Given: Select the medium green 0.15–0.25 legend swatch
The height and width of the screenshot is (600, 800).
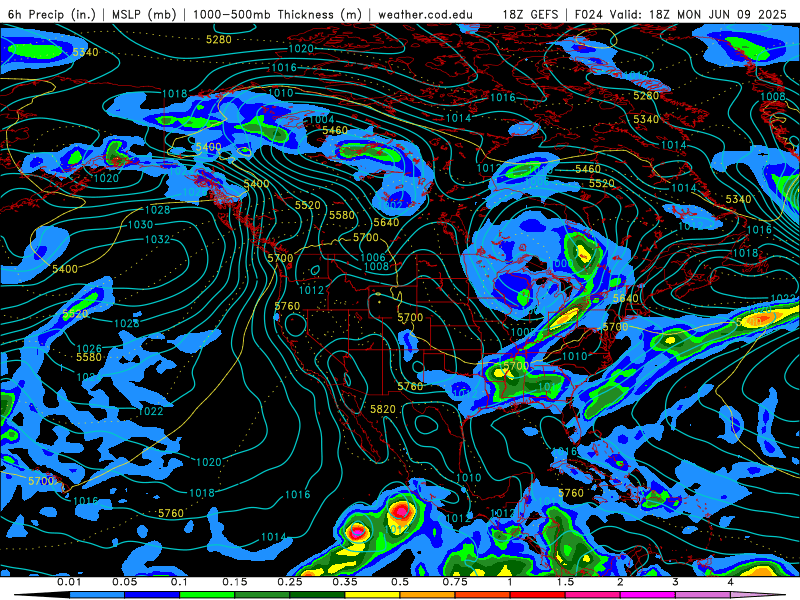Looking at the screenshot, I should click(x=262, y=595).
